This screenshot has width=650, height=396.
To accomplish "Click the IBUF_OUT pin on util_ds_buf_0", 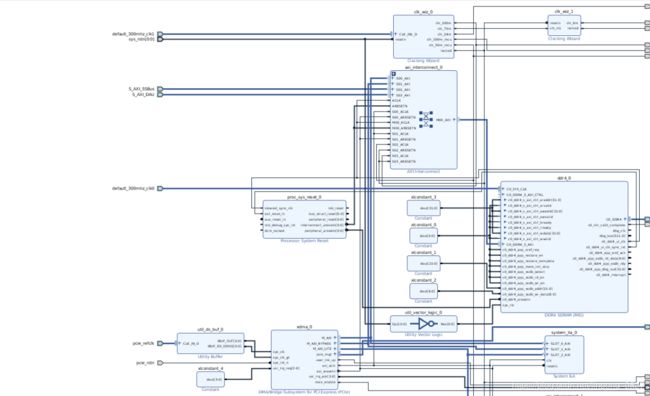I will 229,341.
